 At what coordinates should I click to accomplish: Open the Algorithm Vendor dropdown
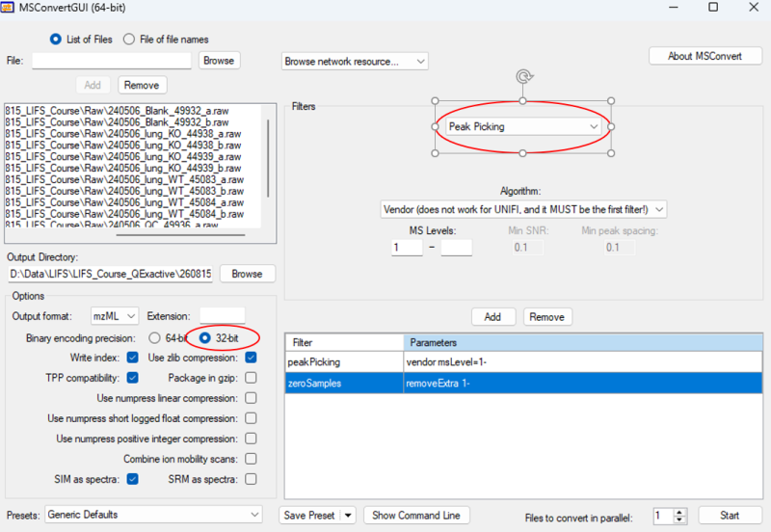pyautogui.click(x=523, y=209)
